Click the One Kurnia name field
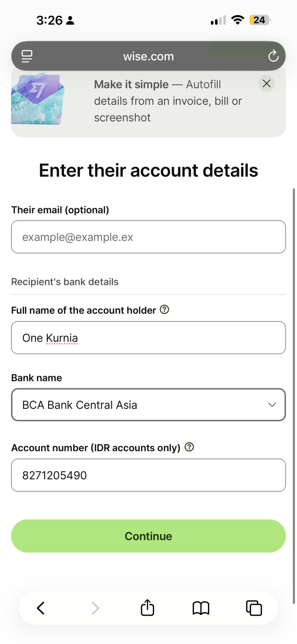Screen dimensions: 297x644 point(148,337)
